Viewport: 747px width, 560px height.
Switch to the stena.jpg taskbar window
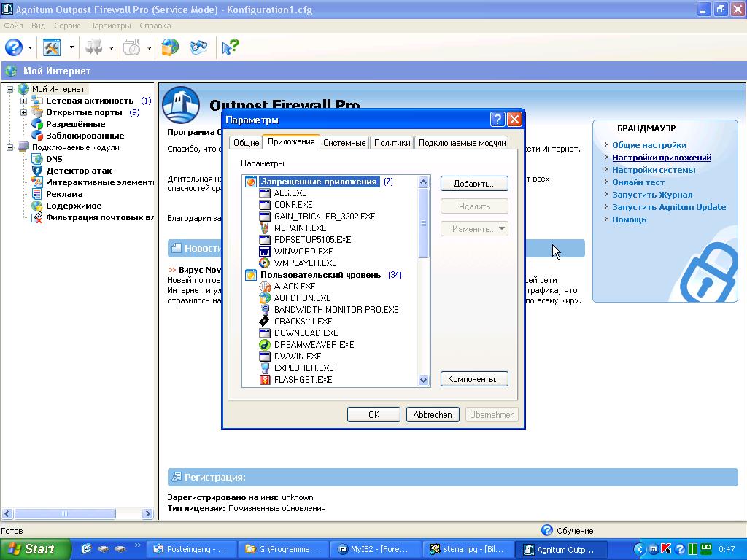click(x=468, y=549)
